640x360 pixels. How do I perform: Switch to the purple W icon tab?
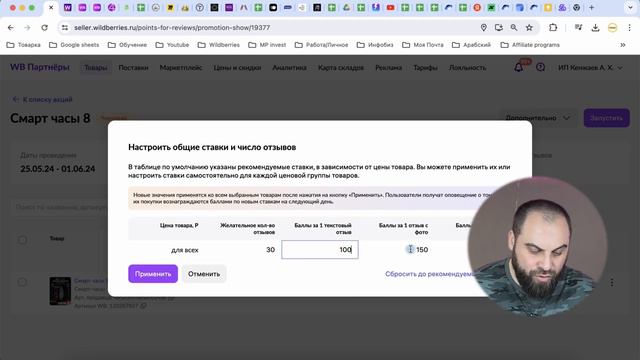[x=68, y=8]
